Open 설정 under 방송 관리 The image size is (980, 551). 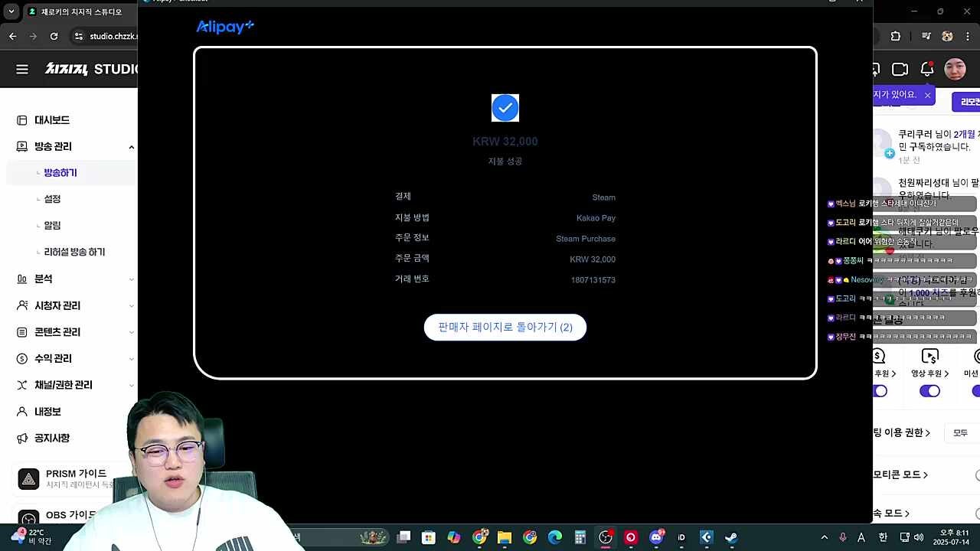click(x=52, y=199)
